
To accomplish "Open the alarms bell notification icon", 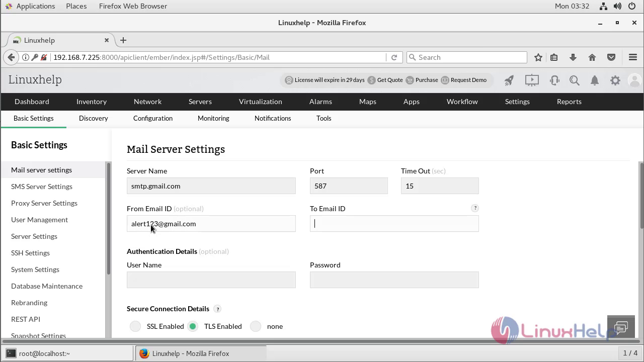I will 595,80.
